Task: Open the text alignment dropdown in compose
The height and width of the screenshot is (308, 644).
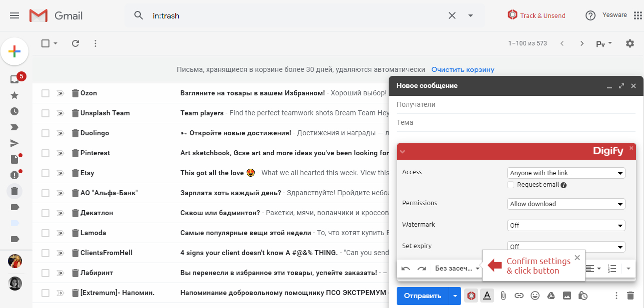Action: 593,269
